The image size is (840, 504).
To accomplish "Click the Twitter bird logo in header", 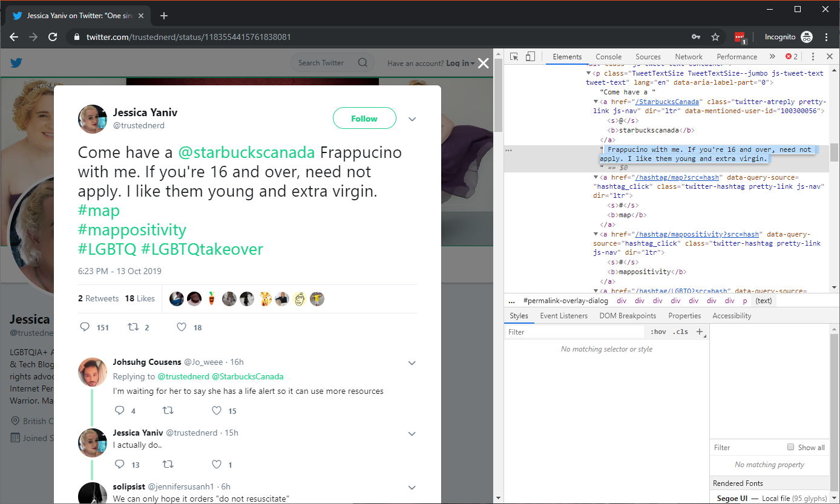I will [x=16, y=63].
